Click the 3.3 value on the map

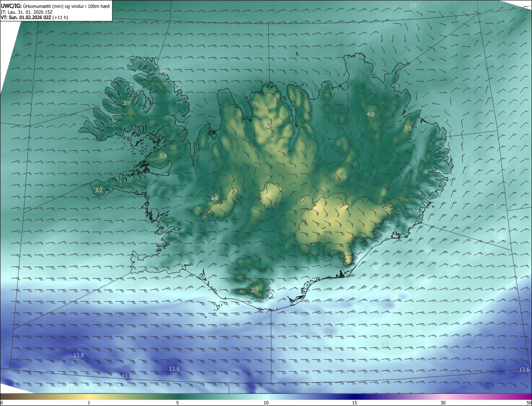(254, 290)
